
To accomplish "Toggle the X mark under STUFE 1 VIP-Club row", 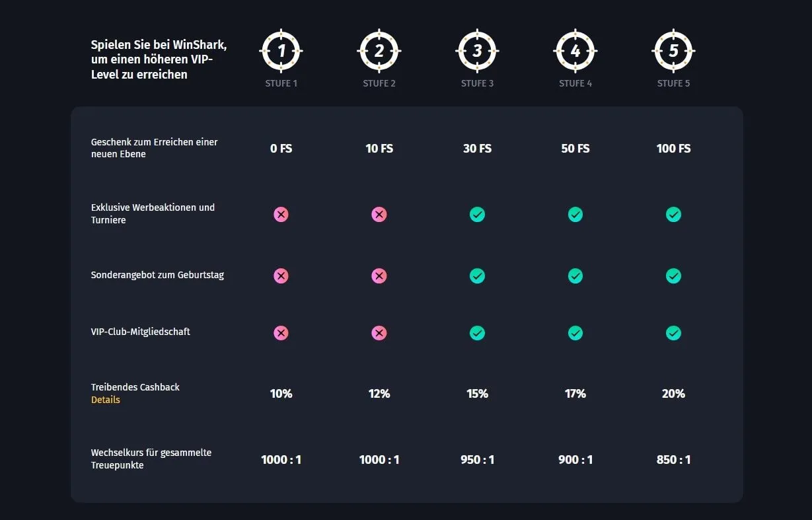I will [281, 333].
